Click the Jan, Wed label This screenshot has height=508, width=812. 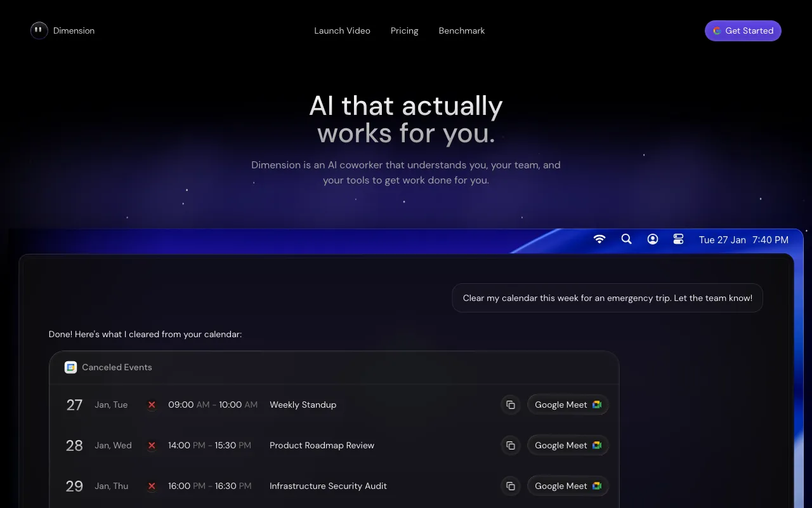[x=113, y=445]
